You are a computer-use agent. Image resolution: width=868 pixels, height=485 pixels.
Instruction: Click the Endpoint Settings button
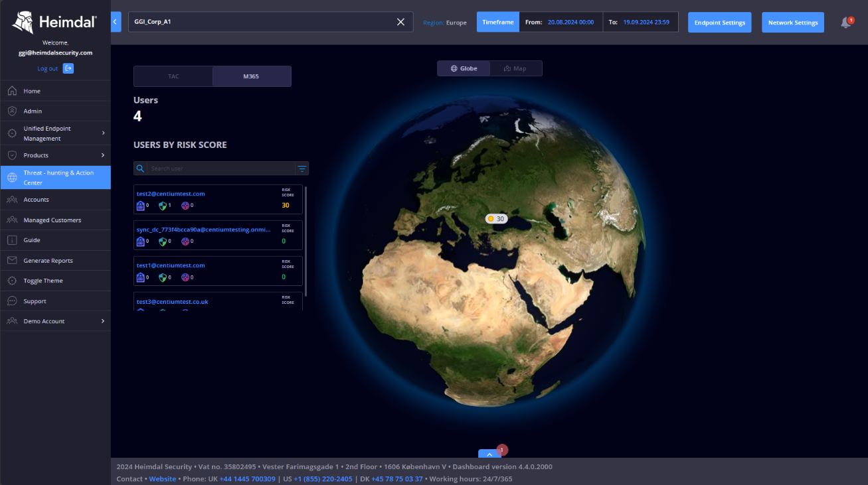[719, 22]
